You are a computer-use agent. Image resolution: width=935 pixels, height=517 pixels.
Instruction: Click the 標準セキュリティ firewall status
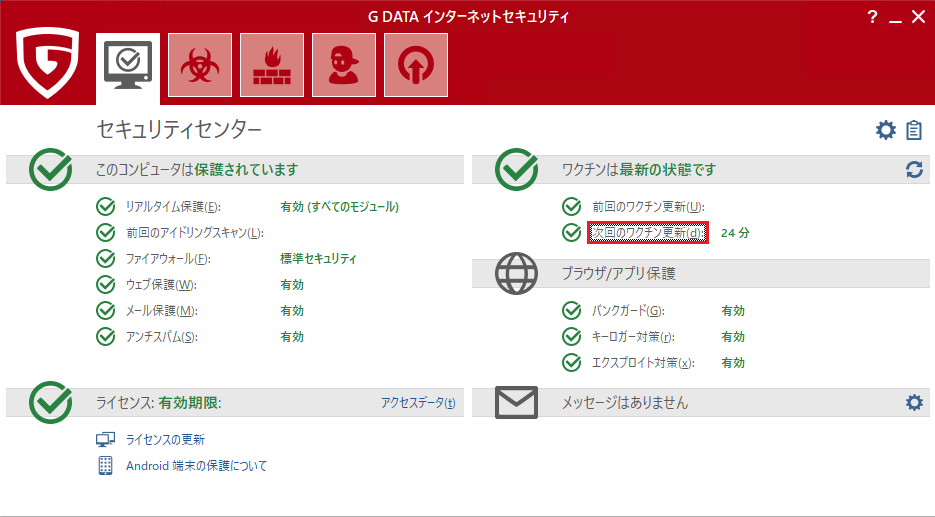318,259
